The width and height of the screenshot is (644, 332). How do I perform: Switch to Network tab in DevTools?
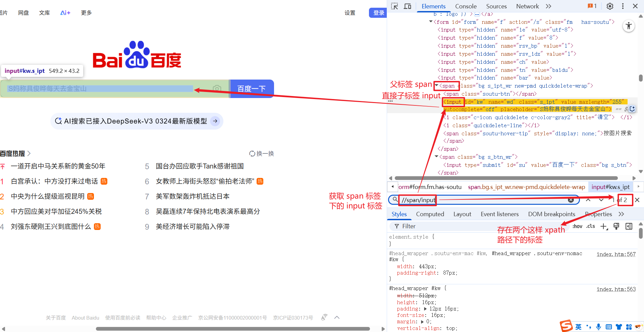point(527,6)
